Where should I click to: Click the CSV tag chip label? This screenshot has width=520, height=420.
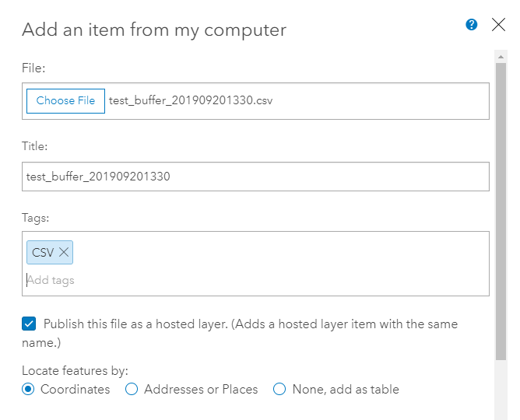click(43, 253)
